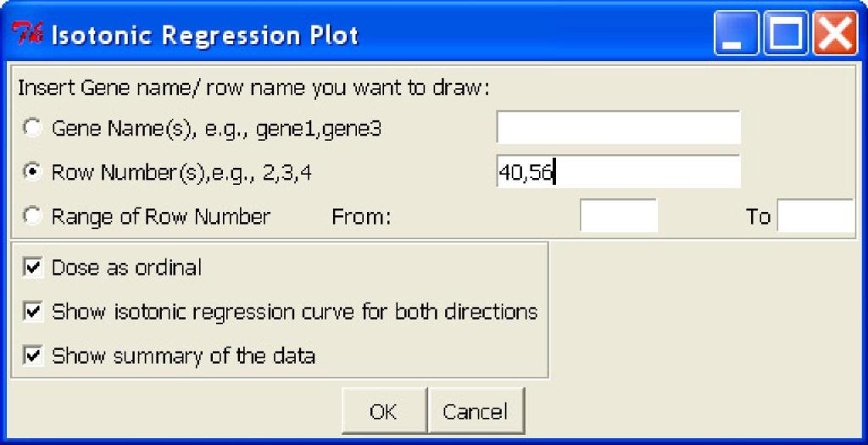Choose the Row Number(s) radio button

click(32, 172)
